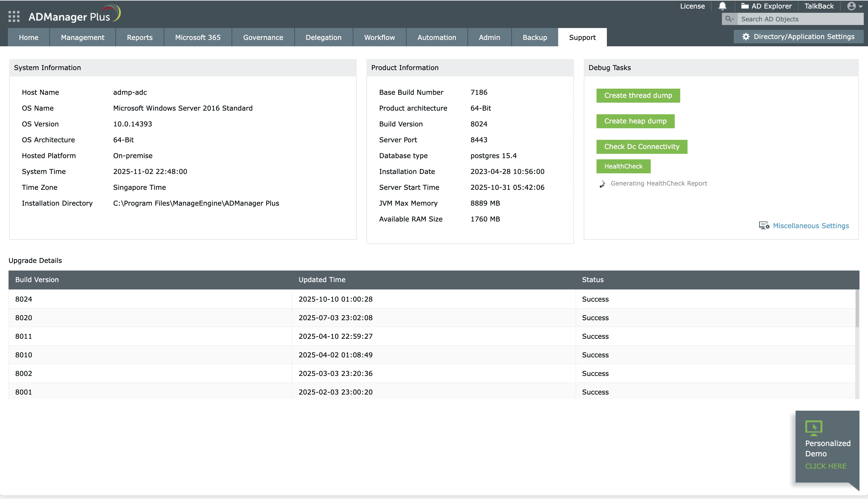This screenshot has height=499, width=868.
Task: Click the Miscellaneous Settings gear icon
Action: [x=764, y=225]
